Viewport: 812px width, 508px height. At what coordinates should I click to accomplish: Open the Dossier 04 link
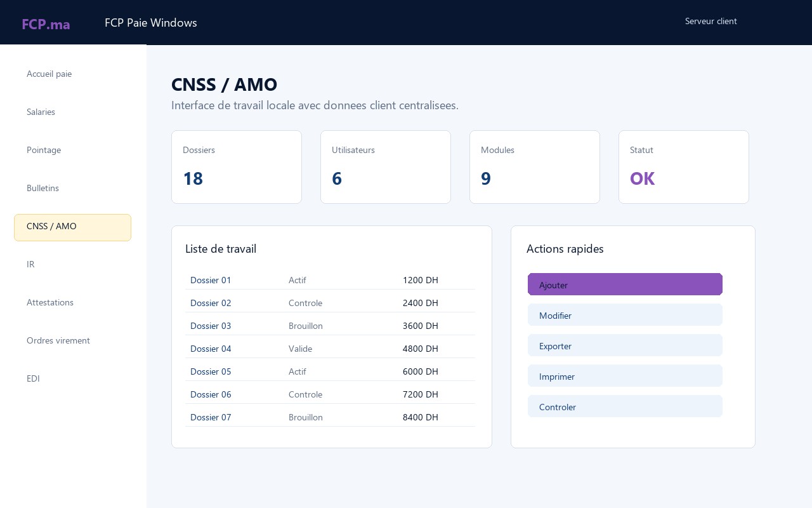(211, 349)
